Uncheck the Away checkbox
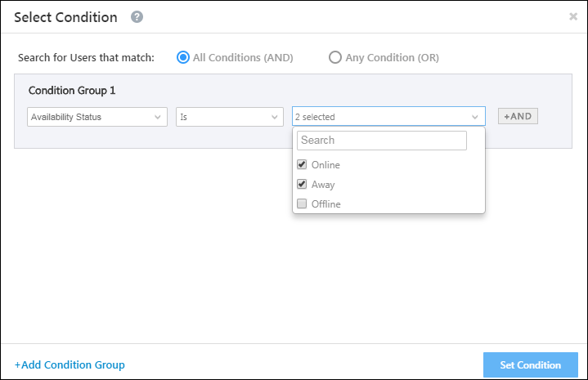 coord(302,185)
